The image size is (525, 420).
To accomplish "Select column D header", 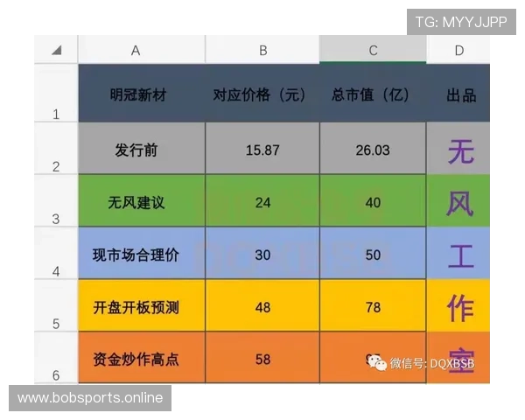I will (458, 50).
